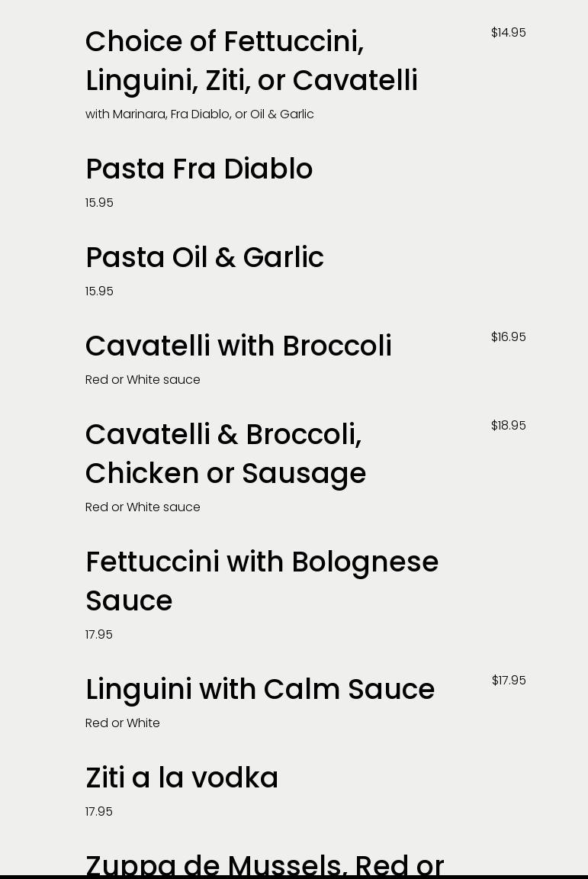
Task: Click the $16.95 price
Action: coord(508,337)
